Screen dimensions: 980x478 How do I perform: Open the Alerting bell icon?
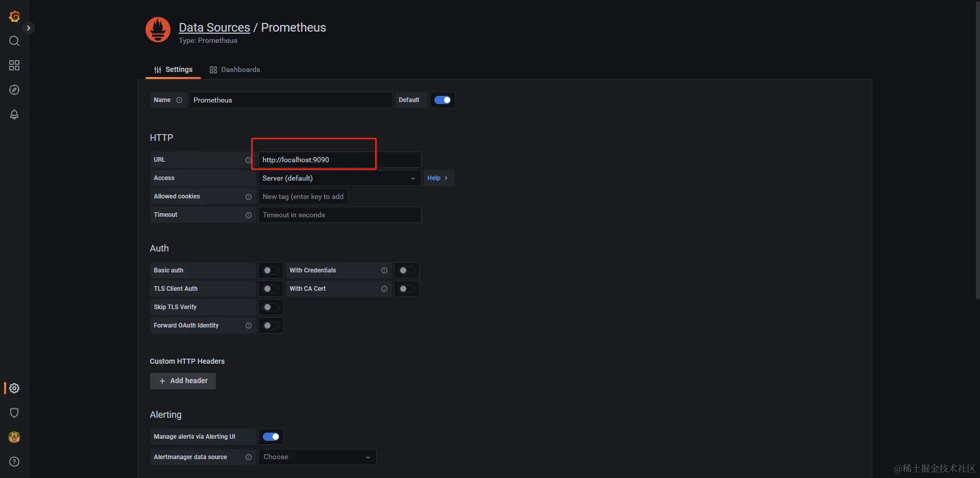coord(14,114)
